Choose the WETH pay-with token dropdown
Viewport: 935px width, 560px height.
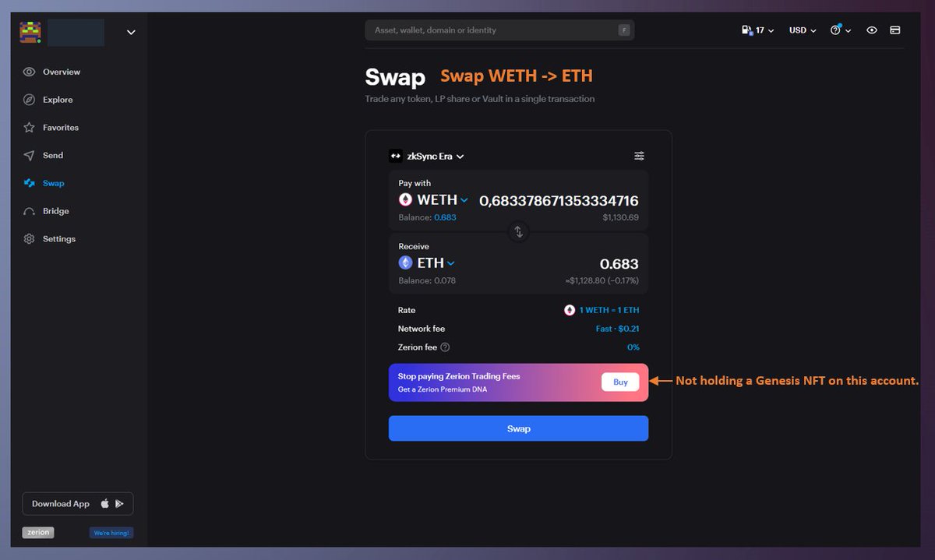click(434, 200)
